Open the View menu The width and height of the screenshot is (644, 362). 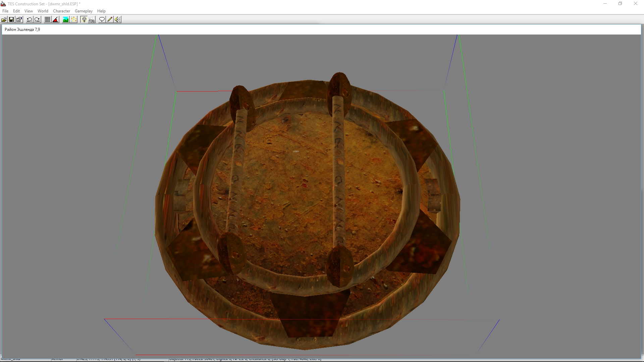point(29,11)
